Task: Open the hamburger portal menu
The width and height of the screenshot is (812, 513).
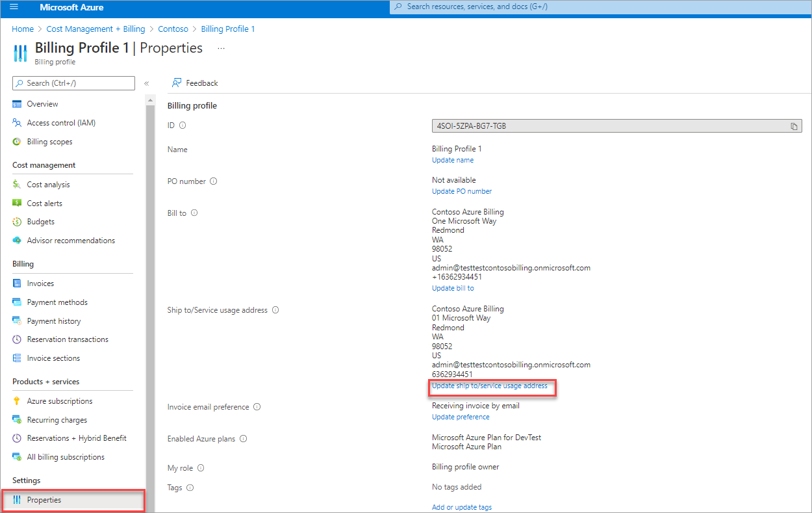Action: point(14,7)
